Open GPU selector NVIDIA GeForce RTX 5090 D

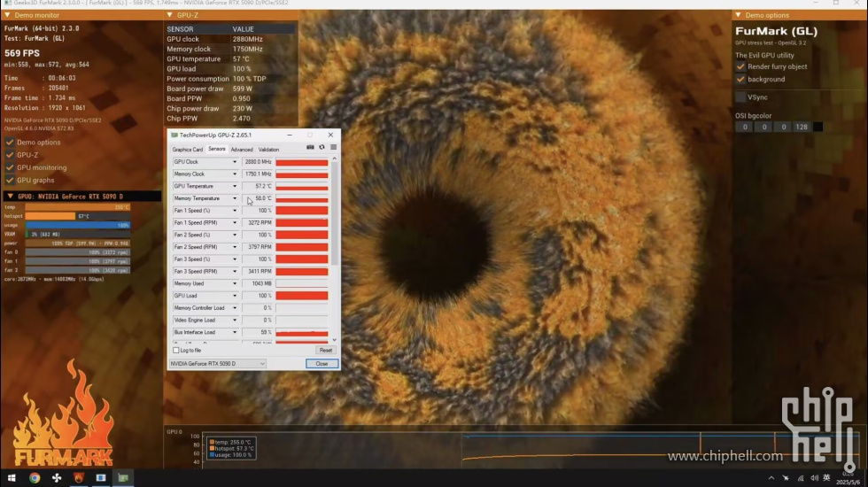click(218, 364)
